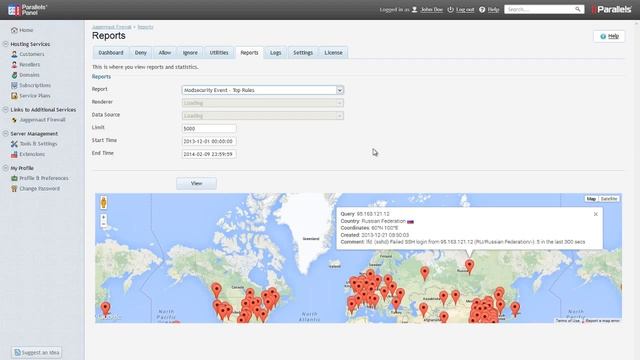640x360 pixels.
Task: Open the Renderer dropdown
Action: coord(262,103)
